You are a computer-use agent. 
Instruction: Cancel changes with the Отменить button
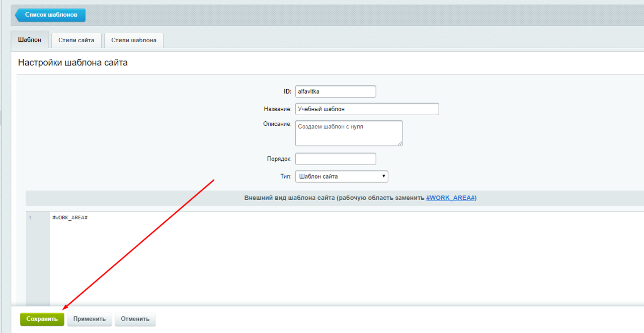pyautogui.click(x=135, y=319)
